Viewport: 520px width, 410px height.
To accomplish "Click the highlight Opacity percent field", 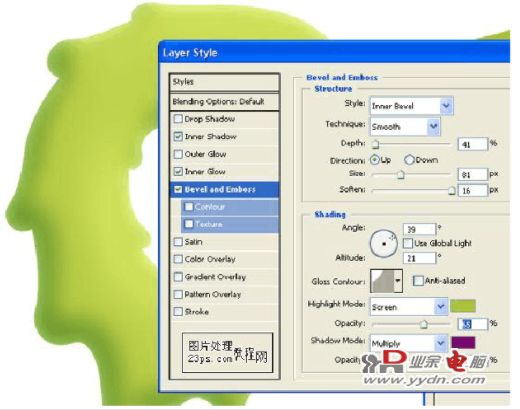I will click(473, 324).
